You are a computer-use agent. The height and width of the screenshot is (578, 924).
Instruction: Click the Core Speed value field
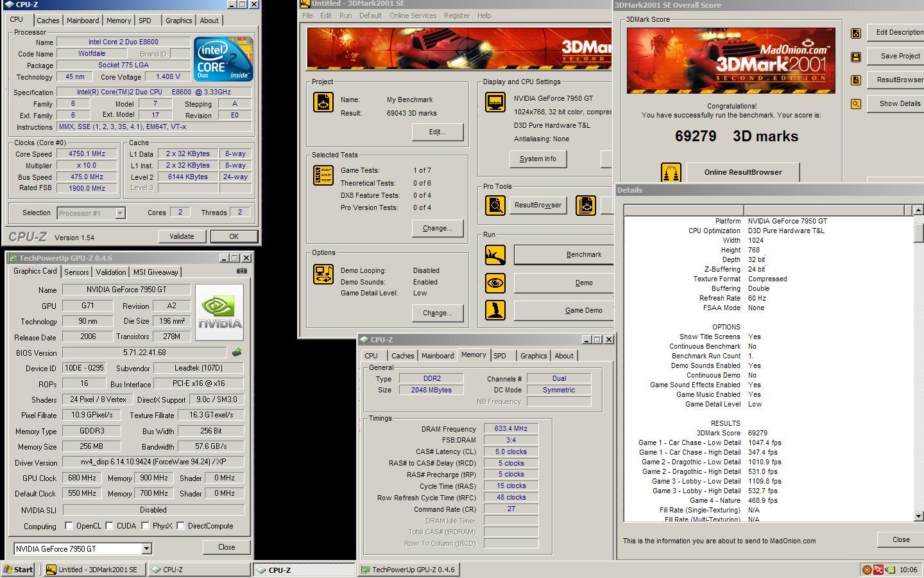pos(87,153)
